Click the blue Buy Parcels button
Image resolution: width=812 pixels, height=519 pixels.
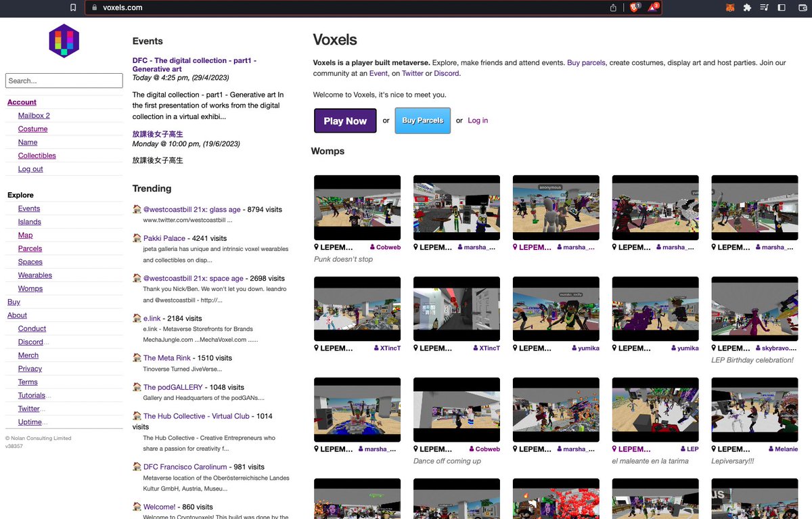click(423, 120)
